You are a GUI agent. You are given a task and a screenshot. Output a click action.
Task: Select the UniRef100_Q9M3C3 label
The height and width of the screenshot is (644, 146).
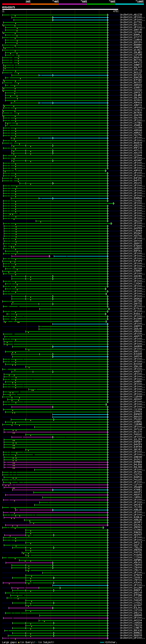tap(131, 93)
